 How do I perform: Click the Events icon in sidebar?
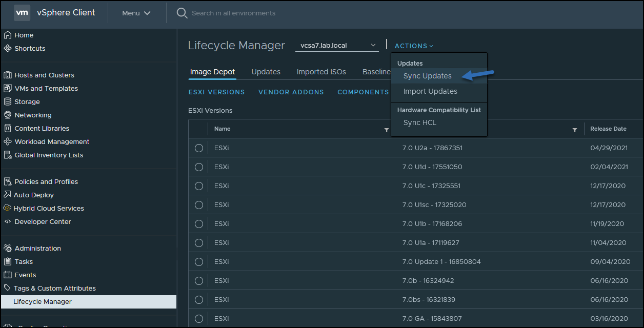8,275
